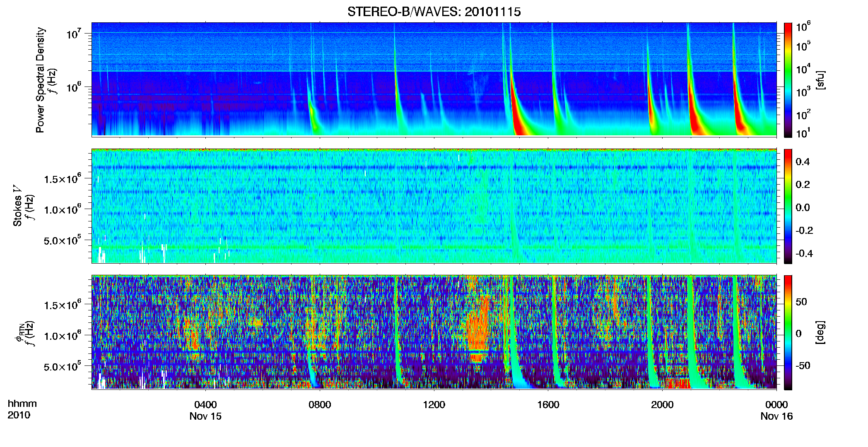Click the Nov 15 date label

pyautogui.click(x=205, y=416)
